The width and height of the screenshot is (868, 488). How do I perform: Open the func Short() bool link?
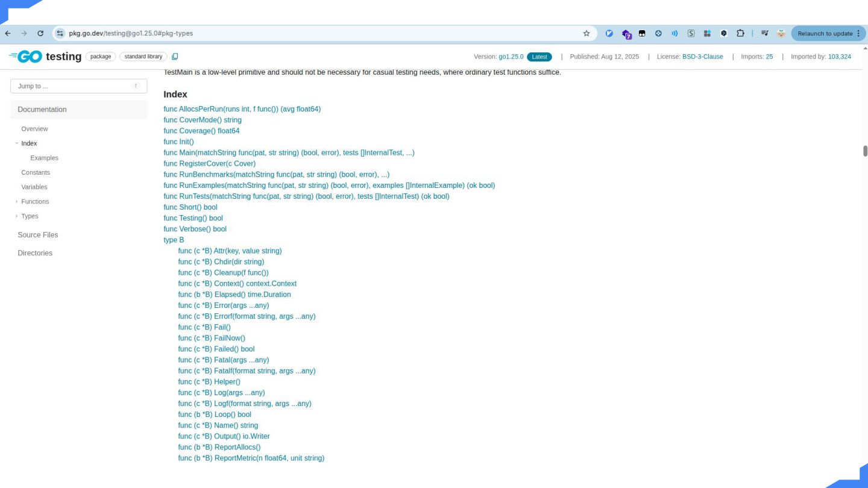point(190,207)
